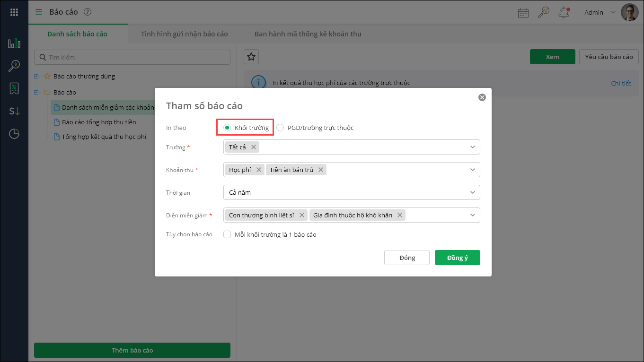The width and height of the screenshot is (644, 362).
Task: Open the pie chart report sidebar icon
Action: tap(14, 134)
